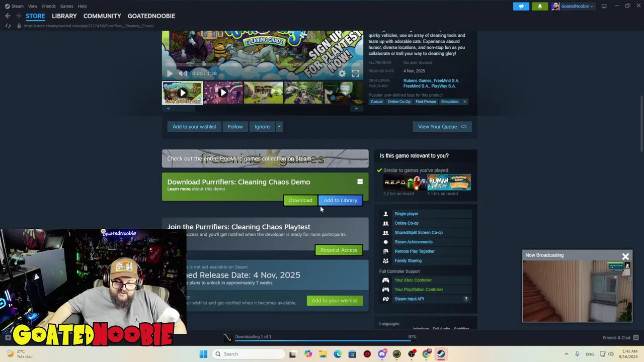Select the fourth screenshot thumbnail

pyautogui.click(x=303, y=93)
